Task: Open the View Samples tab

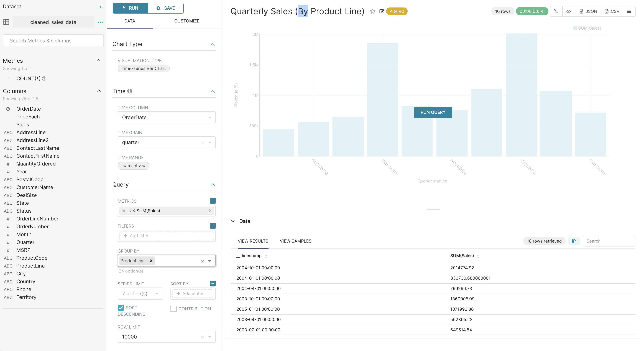Action: tap(295, 241)
